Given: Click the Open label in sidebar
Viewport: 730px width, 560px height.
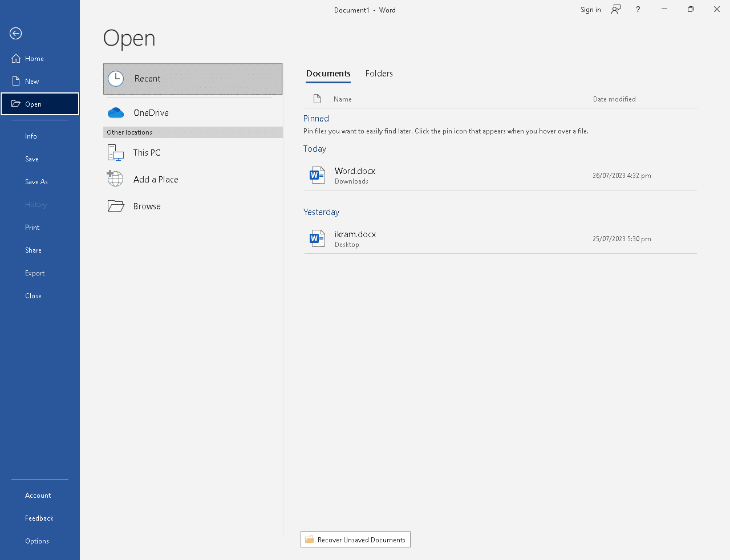Looking at the screenshot, I should pyautogui.click(x=33, y=104).
